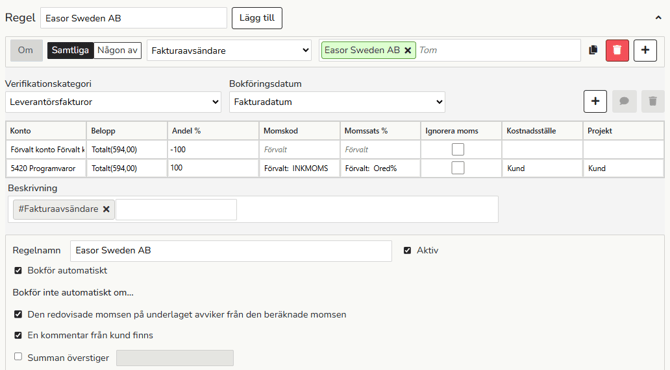This screenshot has width=670, height=370.
Task: Click the Andel 100 cell
Action: [213, 168]
